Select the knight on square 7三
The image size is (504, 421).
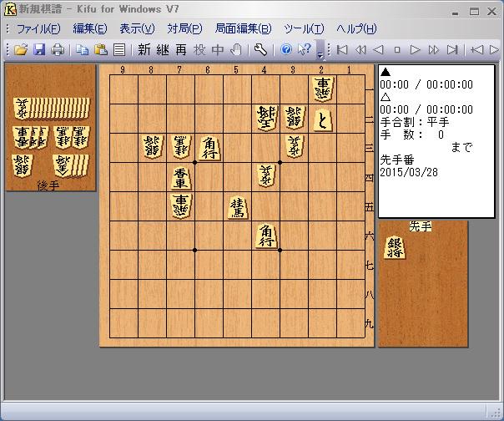pyautogui.click(x=180, y=146)
